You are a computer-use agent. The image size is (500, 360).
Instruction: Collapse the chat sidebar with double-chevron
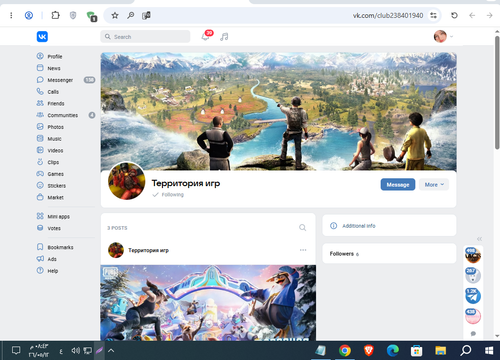[x=479, y=239]
